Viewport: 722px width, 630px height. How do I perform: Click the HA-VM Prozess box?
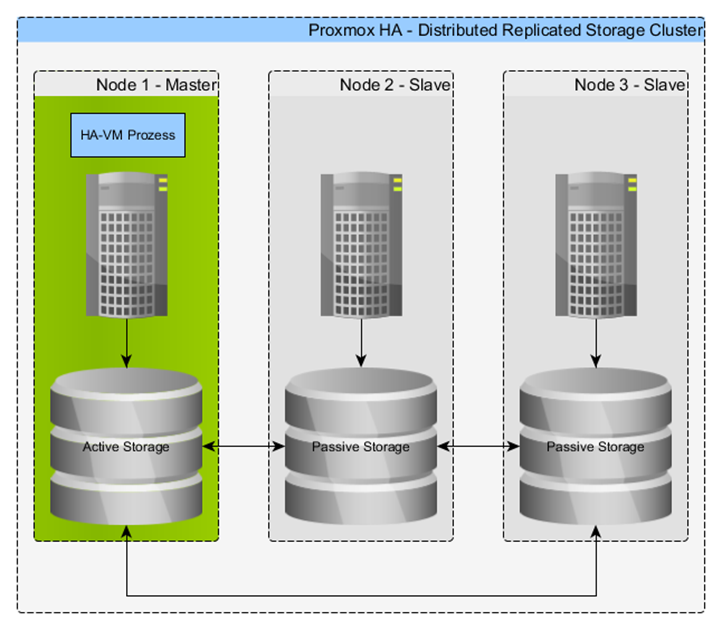pyautogui.click(x=127, y=135)
